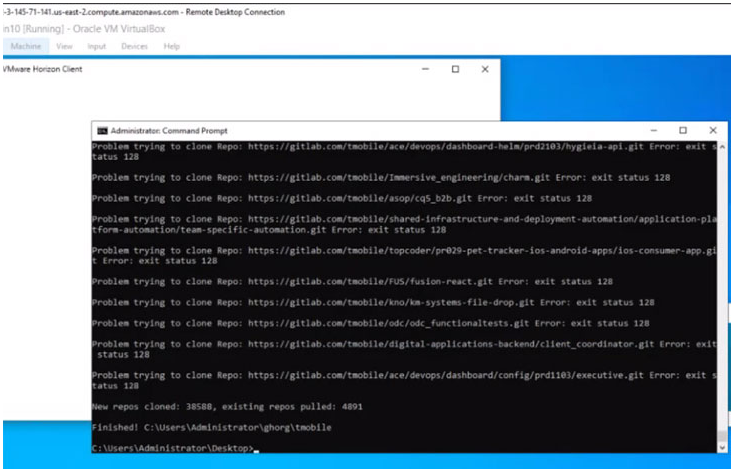This screenshot has width=736, height=471.
Task: Maximize the Administrator Command Prompt window
Action: 683,130
